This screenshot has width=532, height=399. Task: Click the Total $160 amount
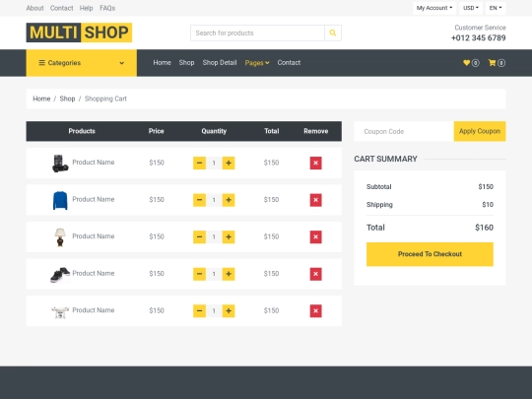pos(484,228)
